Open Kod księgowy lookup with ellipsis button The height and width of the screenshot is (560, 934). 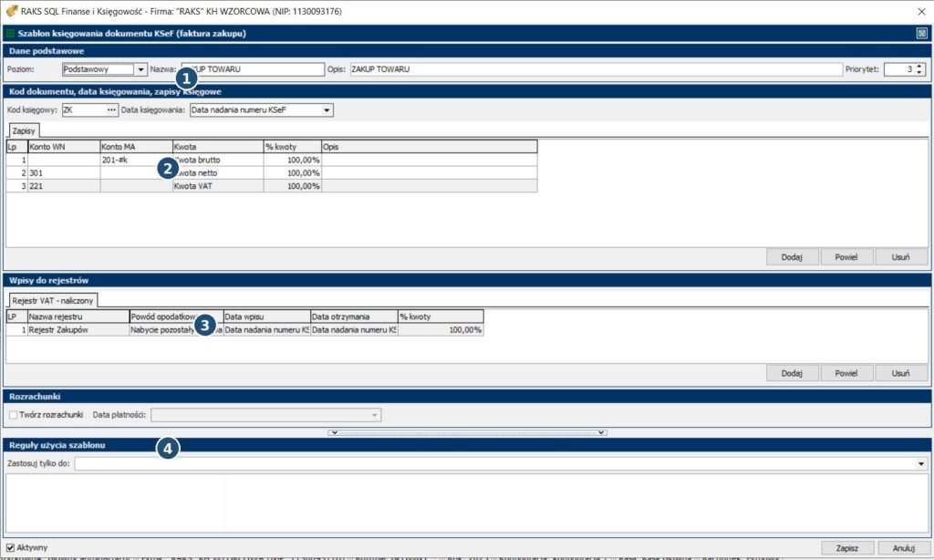[x=112, y=110]
